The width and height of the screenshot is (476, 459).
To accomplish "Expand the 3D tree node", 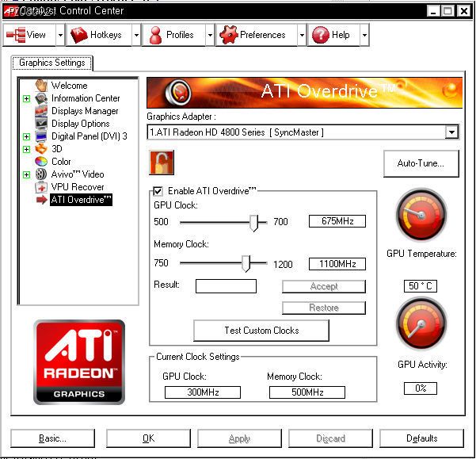I will point(26,149).
